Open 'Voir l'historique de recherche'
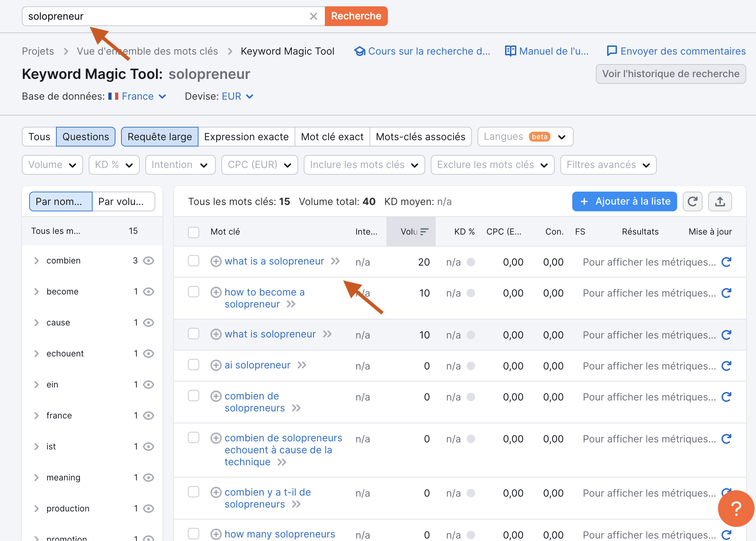The width and height of the screenshot is (756, 541). coord(670,74)
